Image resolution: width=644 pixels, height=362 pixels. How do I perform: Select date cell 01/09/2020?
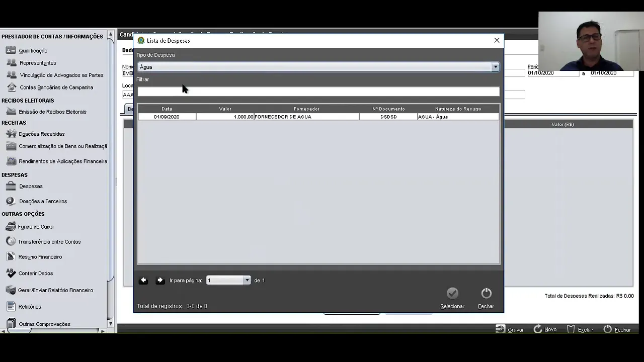click(167, 117)
